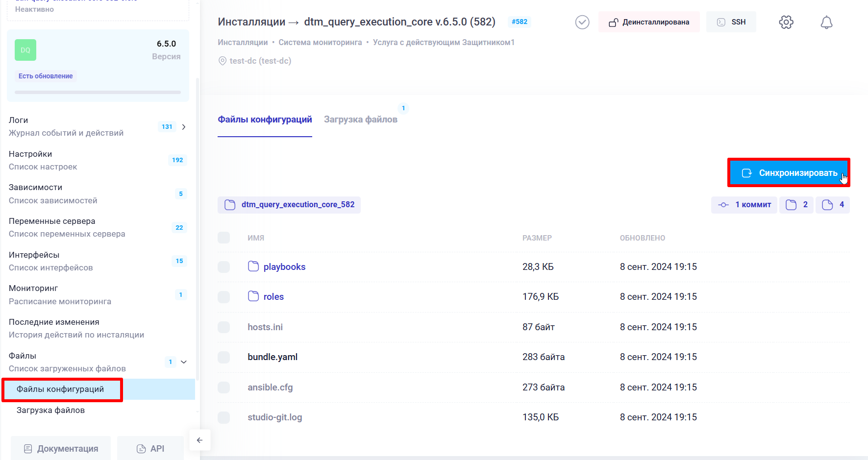Screen dimensions: 868x460
Task: Select Загрузка файлов in the sidebar
Action: point(50,410)
